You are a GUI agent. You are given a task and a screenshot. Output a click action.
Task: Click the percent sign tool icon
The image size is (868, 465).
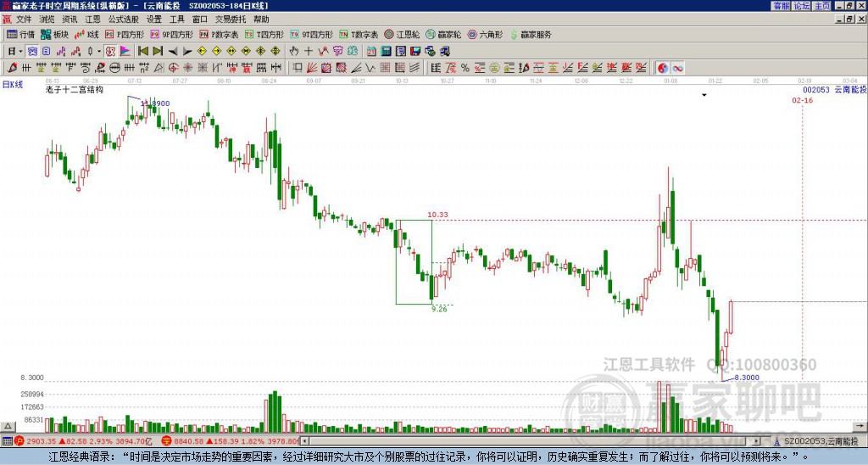(465, 68)
